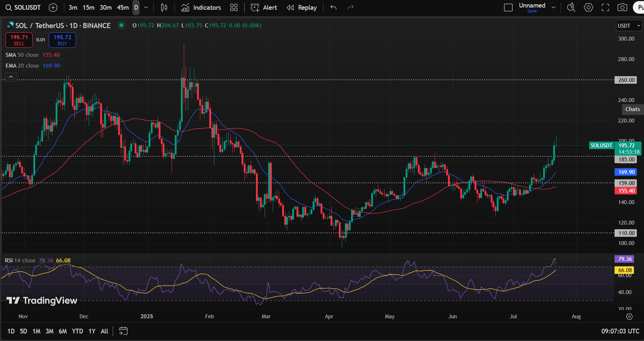Click the Unnamed layout Save button
This screenshot has height=341, width=644.
pos(532,11)
